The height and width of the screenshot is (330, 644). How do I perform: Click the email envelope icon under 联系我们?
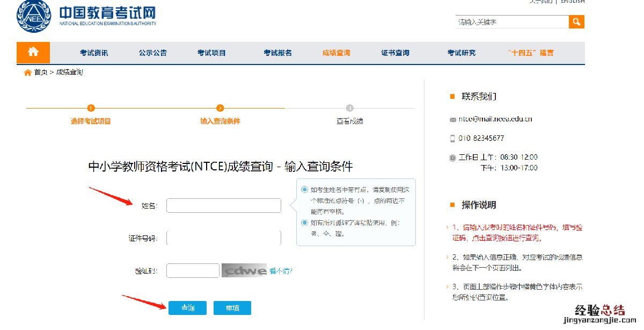pyautogui.click(x=452, y=119)
